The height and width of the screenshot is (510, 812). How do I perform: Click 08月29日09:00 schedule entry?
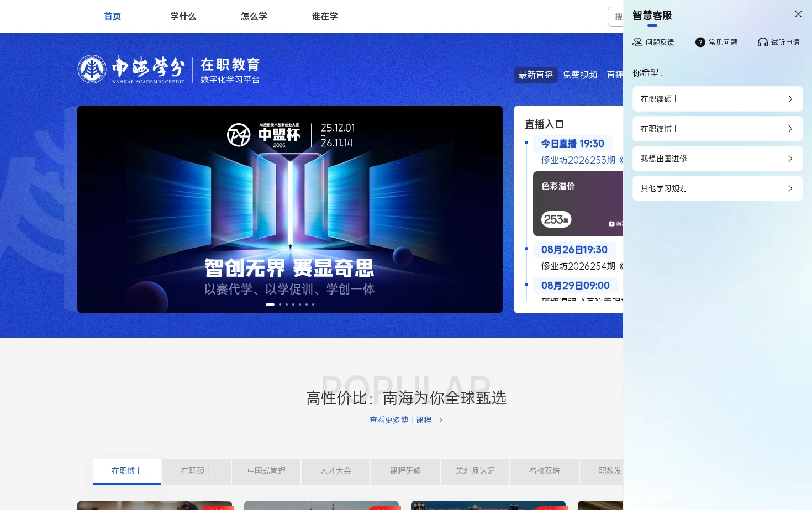click(576, 286)
